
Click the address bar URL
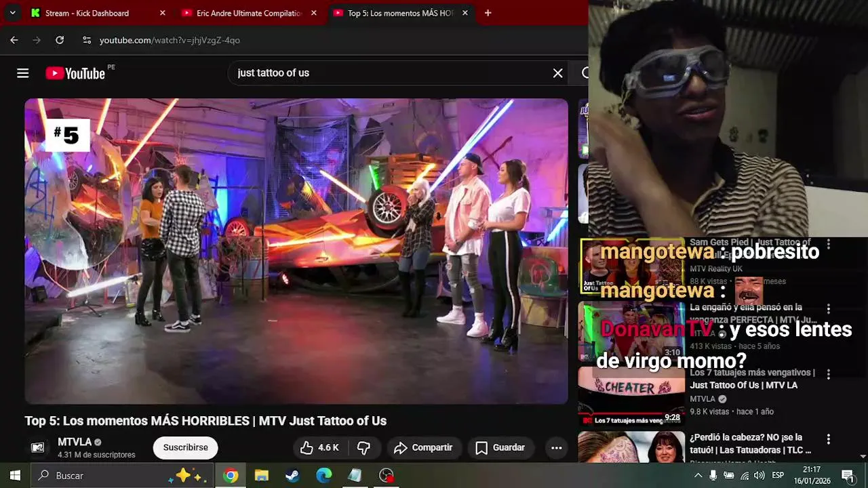(170, 40)
